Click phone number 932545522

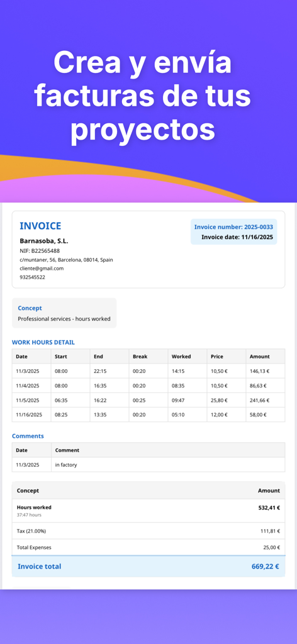pos(33,277)
